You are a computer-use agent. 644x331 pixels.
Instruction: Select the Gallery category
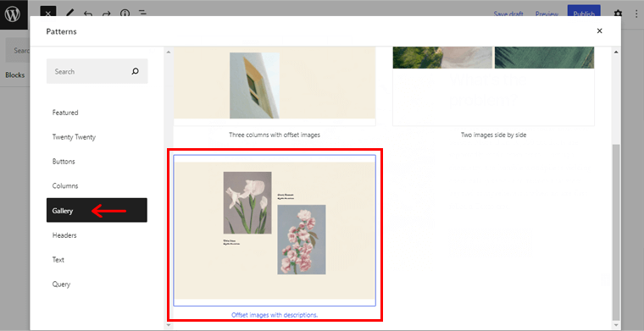click(x=97, y=211)
